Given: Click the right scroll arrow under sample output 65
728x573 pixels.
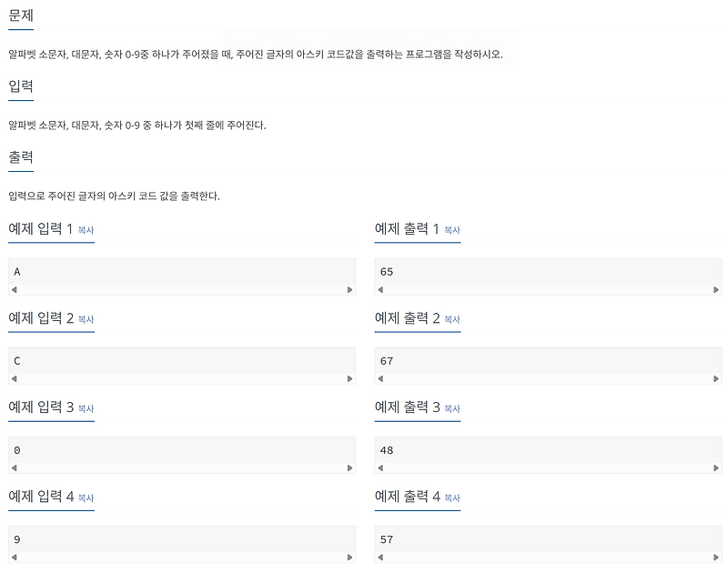Looking at the screenshot, I should [x=715, y=289].
